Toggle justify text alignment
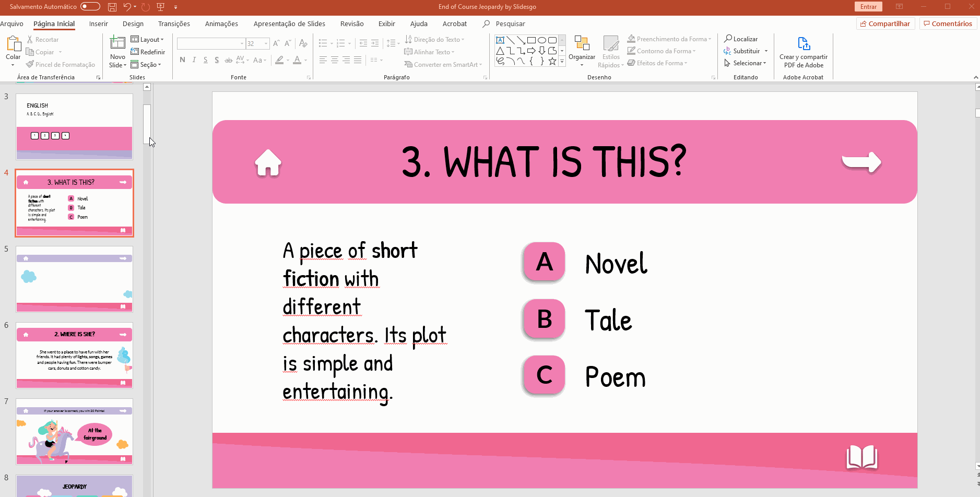The image size is (980, 497). coord(358,60)
